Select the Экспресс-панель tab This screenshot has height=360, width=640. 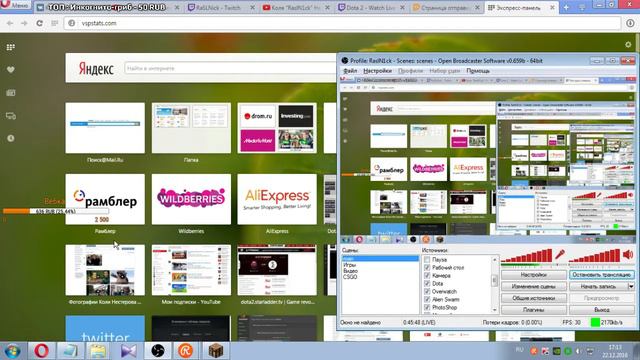coord(521,7)
